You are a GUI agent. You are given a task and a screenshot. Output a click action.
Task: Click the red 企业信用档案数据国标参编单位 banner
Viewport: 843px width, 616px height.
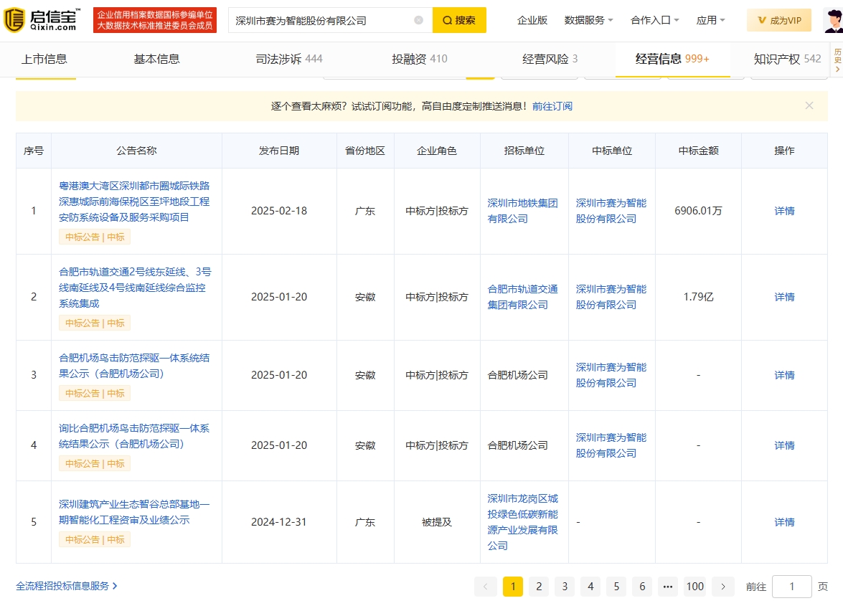click(155, 20)
